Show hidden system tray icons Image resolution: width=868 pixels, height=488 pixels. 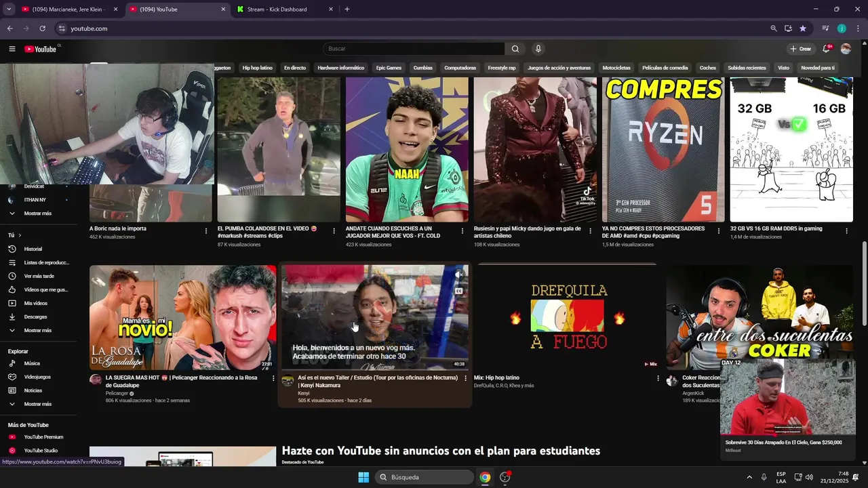click(749, 477)
